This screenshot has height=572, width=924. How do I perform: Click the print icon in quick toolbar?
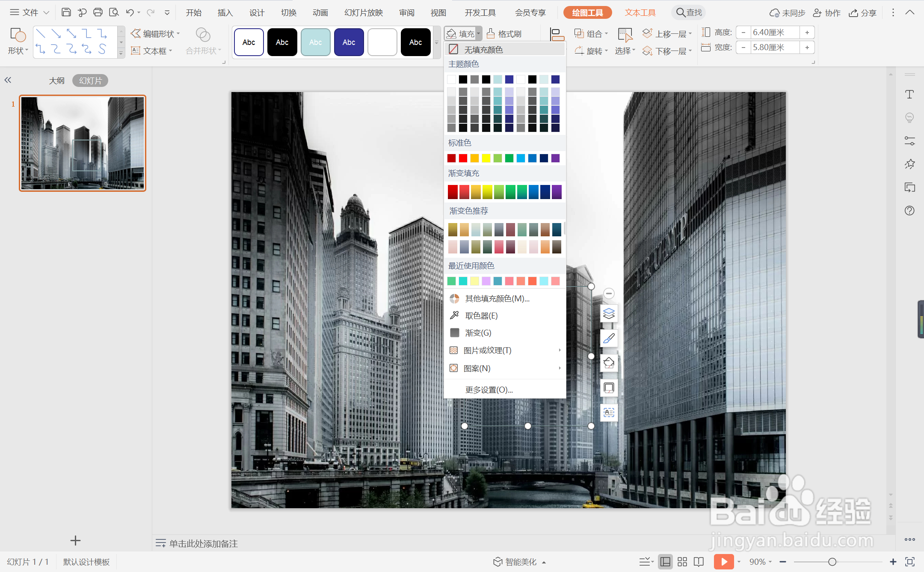pos(98,12)
